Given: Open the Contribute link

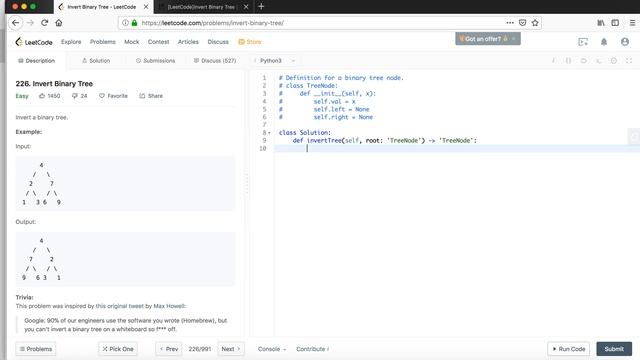Looking at the screenshot, I should (x=313, y=349).
